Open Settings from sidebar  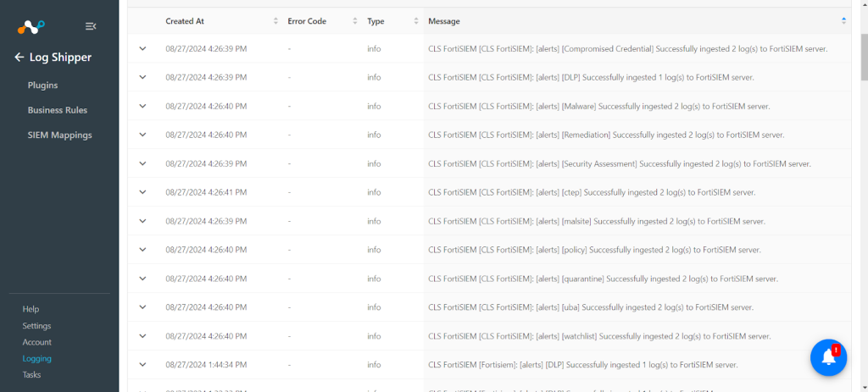tap(36, 326)
